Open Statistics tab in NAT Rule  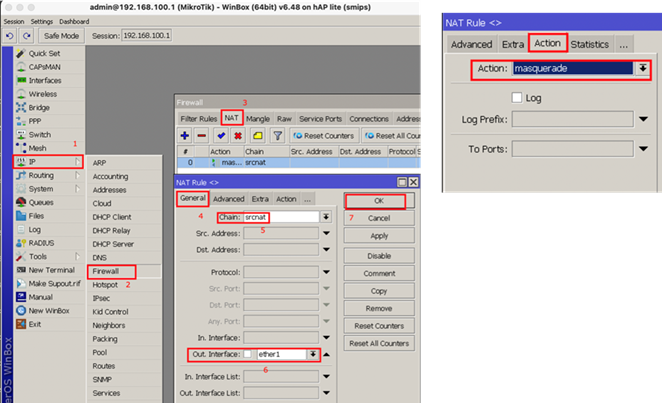[589, 44]
